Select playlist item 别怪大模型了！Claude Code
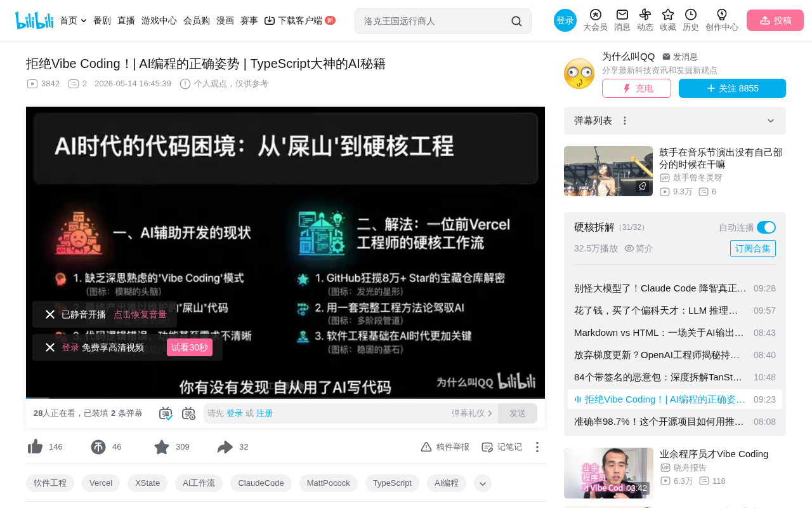812x508 pixels. pos(675,288)
